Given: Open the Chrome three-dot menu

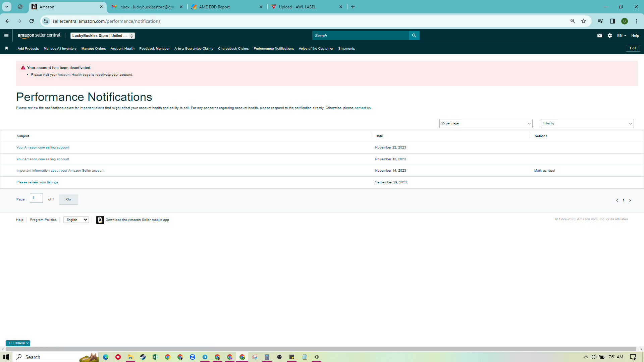Looking at the screenshot, I should tap(637, 21).
